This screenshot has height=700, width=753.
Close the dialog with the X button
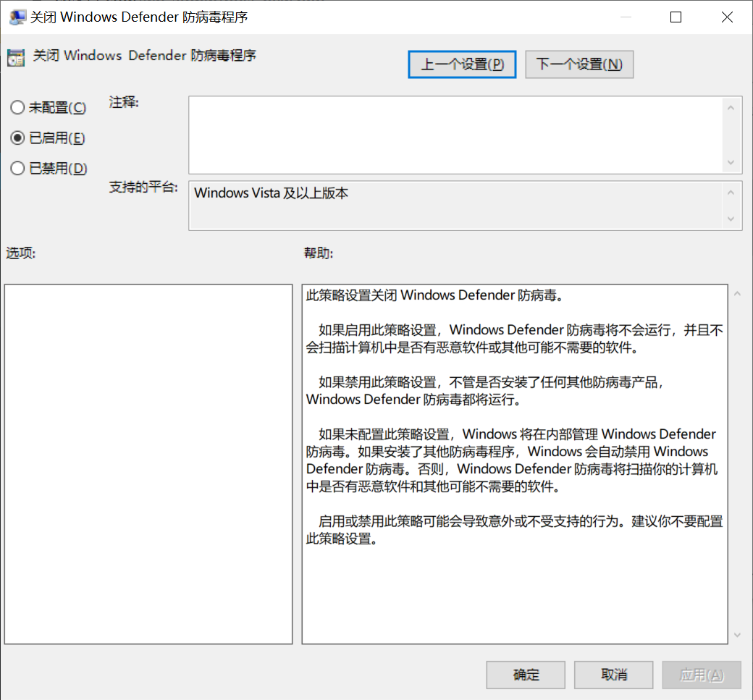pyautogui.click(x=727, y=17)
